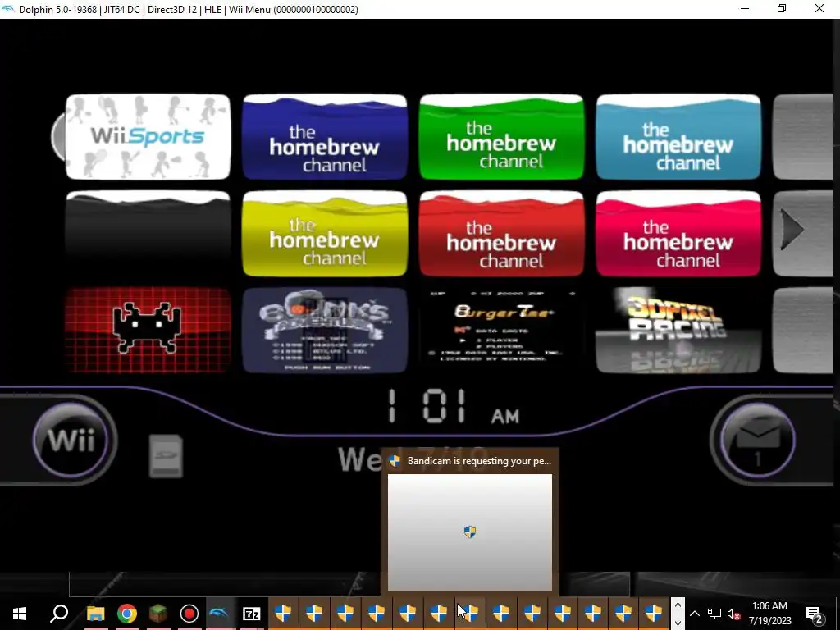
Task: Click the last UAC shield taskbar icon
Action: coord(654,614)
